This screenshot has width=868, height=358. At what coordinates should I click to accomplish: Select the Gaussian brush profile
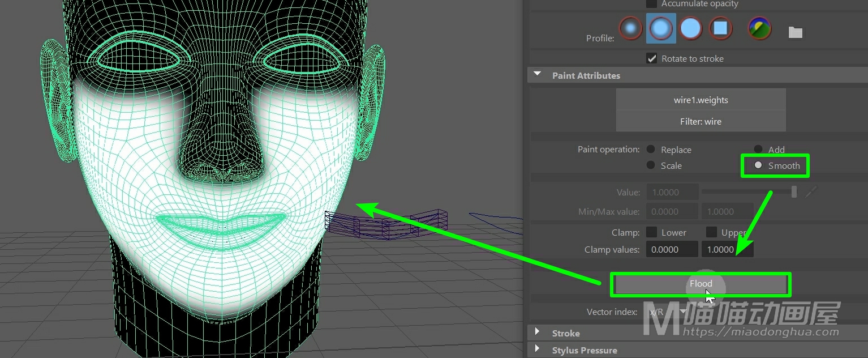[630, 28]
